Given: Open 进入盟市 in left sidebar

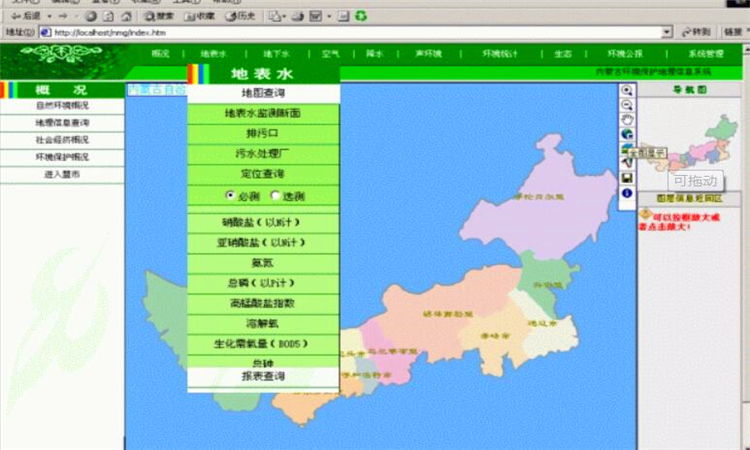Looking at the screenshot, I should click(x=62, y=175).
